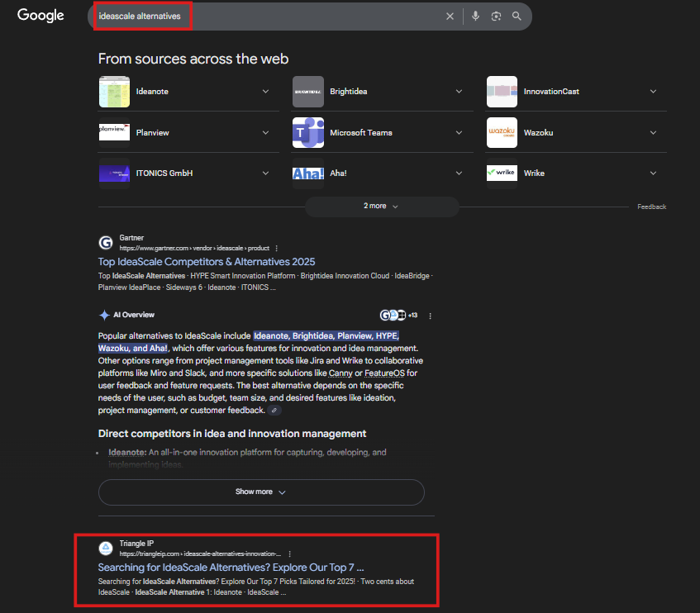
Task: Click the Feedback link under the sources grid
Action: click(x=651, y=207)
